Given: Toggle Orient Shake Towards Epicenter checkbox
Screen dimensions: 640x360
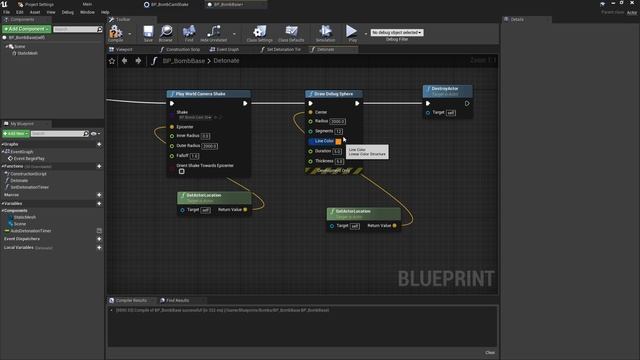Looking at the screenshot, I should (182, 171).
